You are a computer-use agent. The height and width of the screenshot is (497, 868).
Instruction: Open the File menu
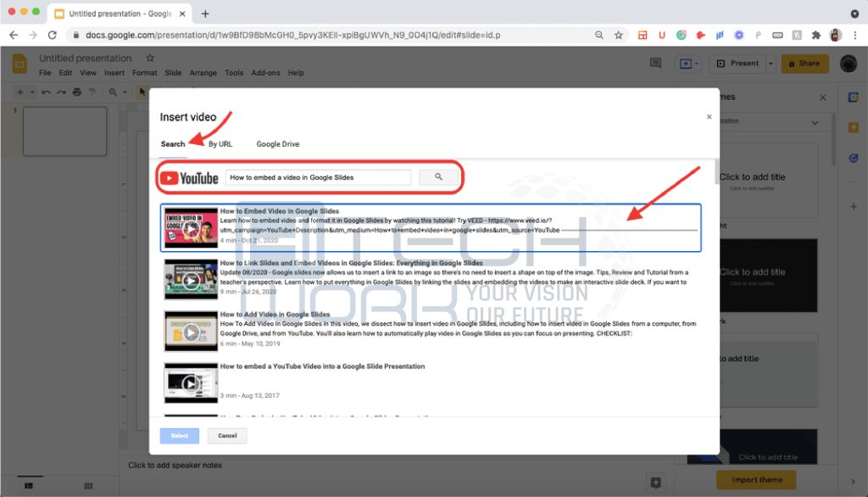pos(45,73)
